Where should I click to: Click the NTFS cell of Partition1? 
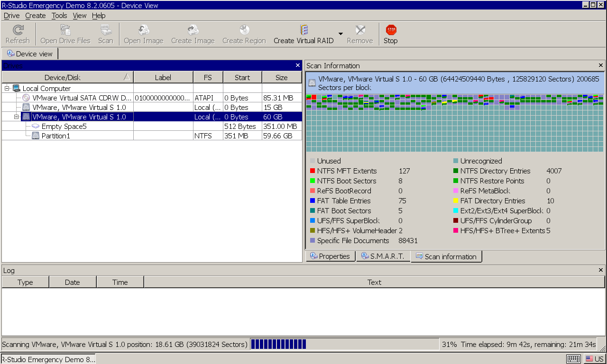(x=208, y=136)
